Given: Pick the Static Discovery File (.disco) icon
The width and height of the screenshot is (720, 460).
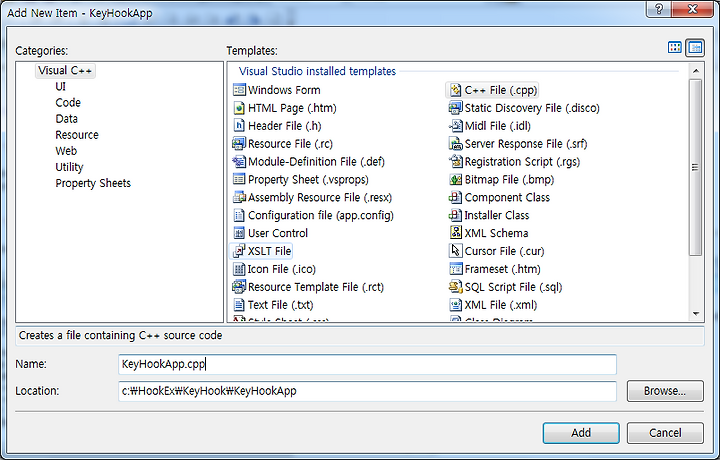Looking at the screenshot, I should coord(455,108).
